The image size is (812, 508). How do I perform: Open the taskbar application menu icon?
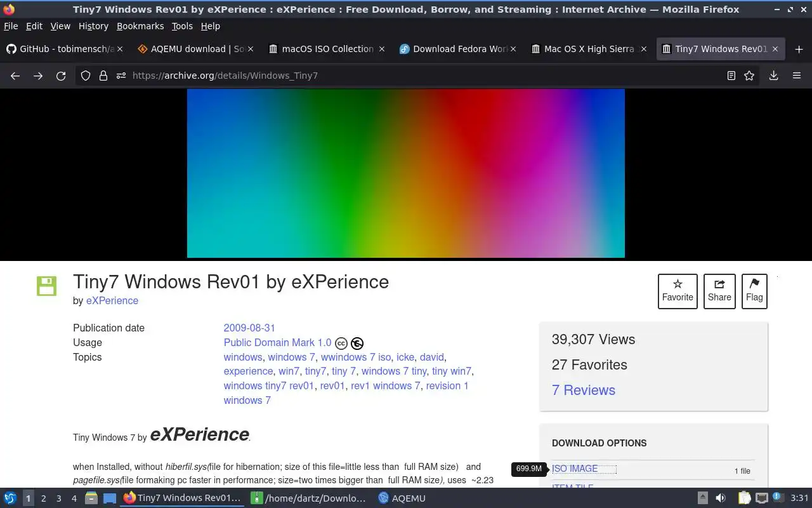click(x=10, y=498)
